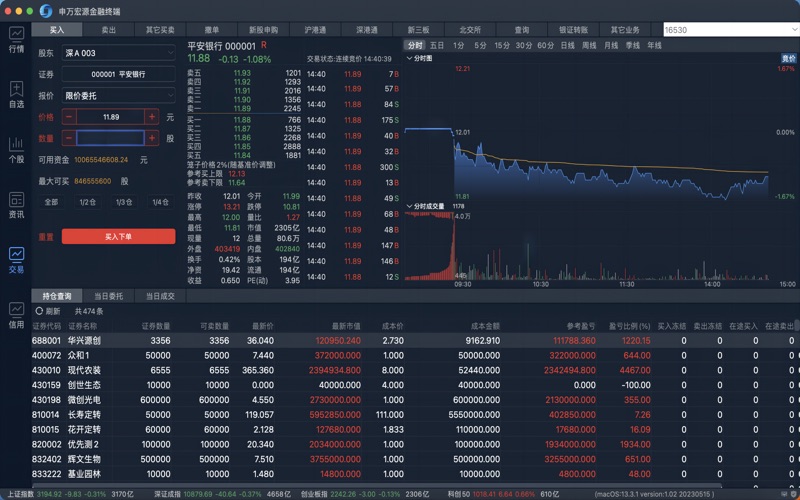Click the red R margin mark beside 平安银行
The width and height of the screenshot is (800, 500).
(x=264, y=45)
